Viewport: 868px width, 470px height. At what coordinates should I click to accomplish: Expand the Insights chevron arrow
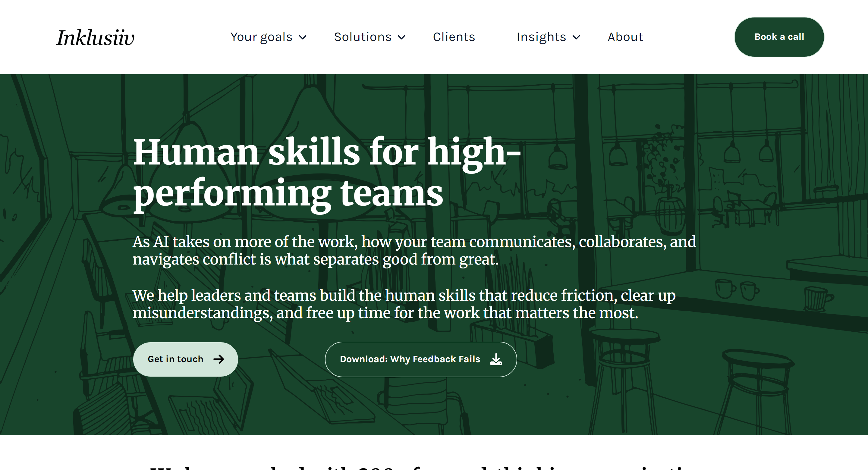577,37
